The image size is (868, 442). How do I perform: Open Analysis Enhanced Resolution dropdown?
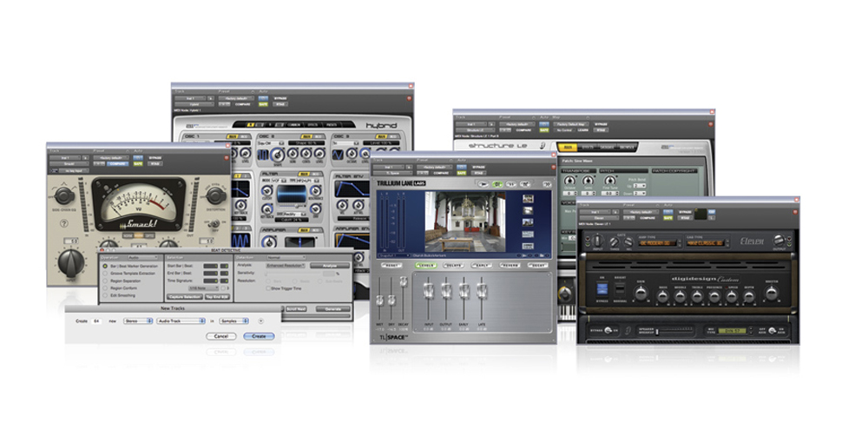(x=286, y=266)
